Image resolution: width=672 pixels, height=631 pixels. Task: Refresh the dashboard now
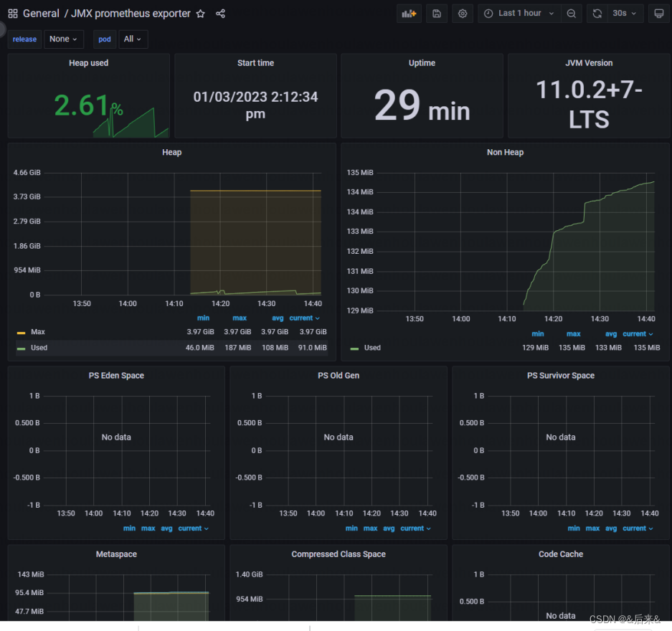597,14
